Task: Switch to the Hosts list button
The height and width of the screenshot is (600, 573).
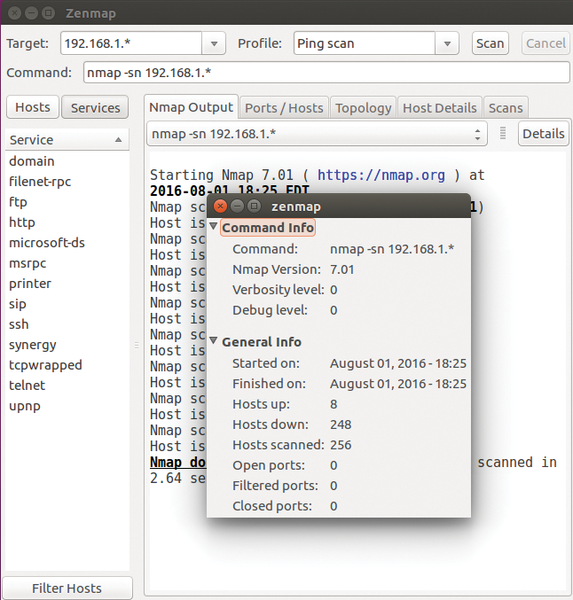Action: 33,108
